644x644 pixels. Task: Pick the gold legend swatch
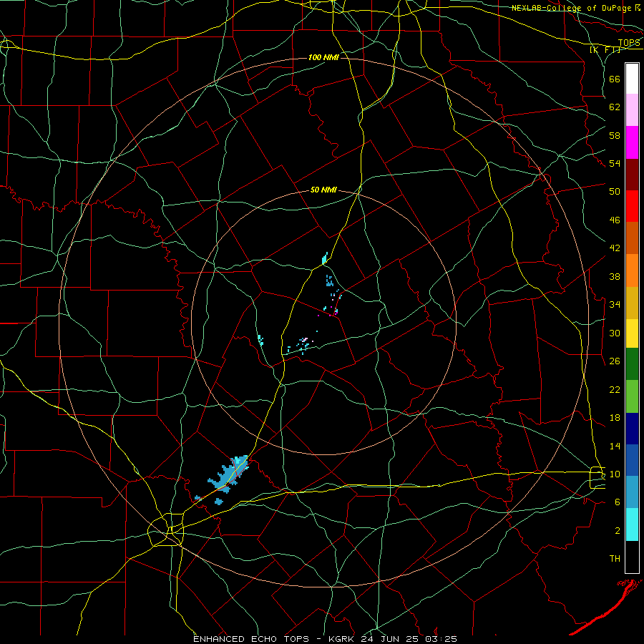pyautogui.click(x=632, y=303)
